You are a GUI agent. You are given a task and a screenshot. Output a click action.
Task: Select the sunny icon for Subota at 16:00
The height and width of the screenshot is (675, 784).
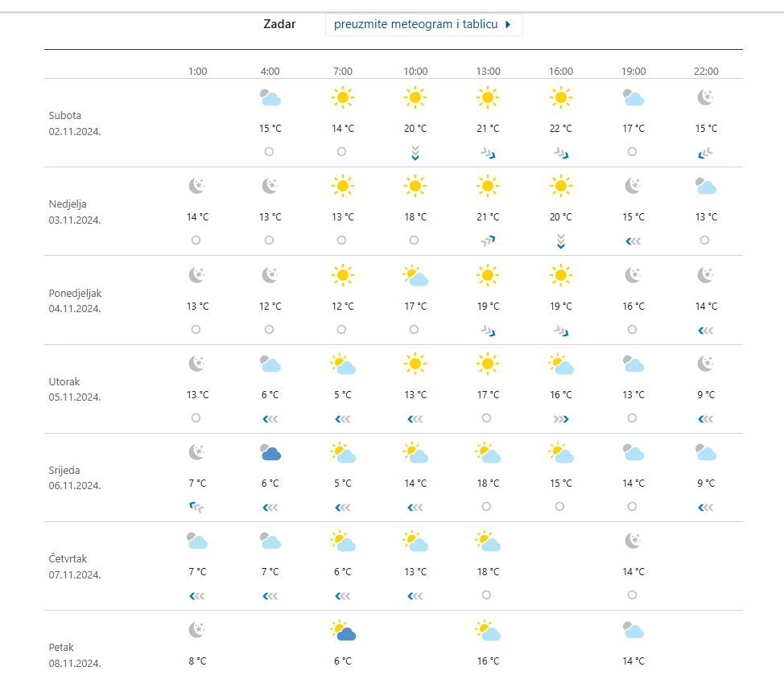coord(561,98)
